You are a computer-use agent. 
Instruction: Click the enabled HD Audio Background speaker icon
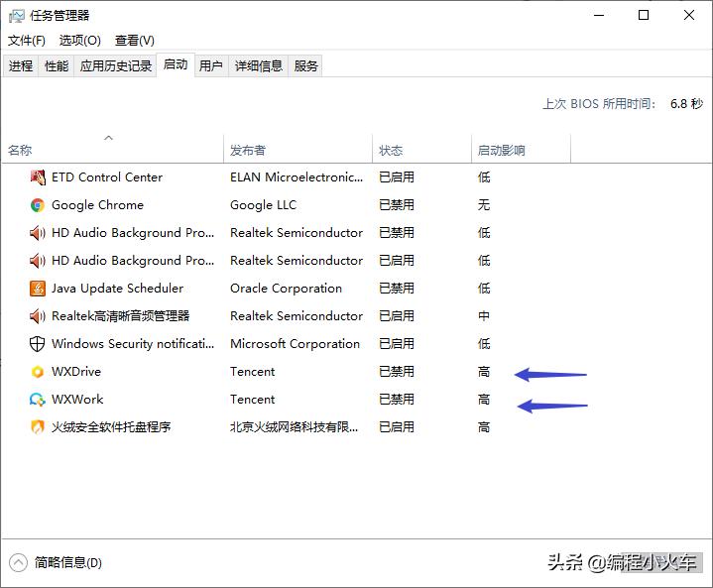(x=38, y=261)
